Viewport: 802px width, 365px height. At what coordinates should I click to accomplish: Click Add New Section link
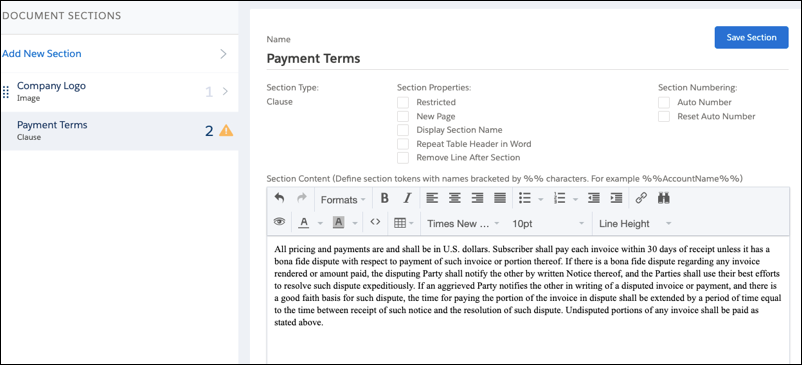click(41, 54)
